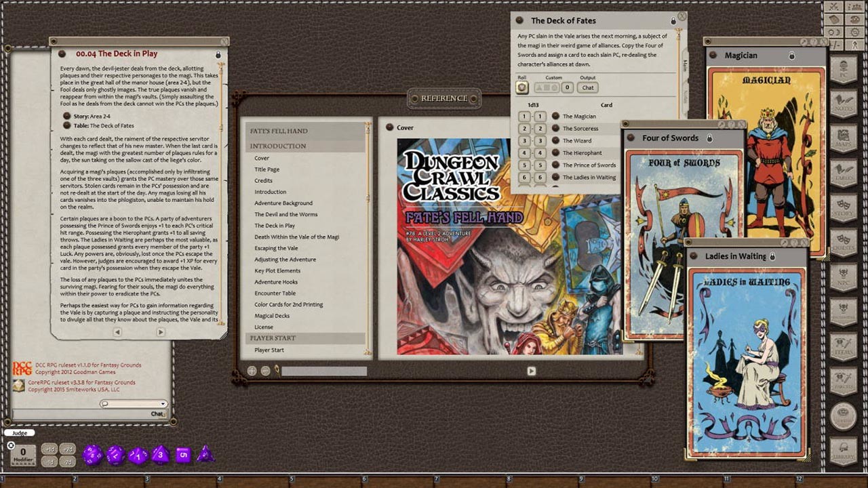The width and height of the screenshot is (868, 488).
Task: Roll the purple d20 die
Action: (x=93, y=455)
